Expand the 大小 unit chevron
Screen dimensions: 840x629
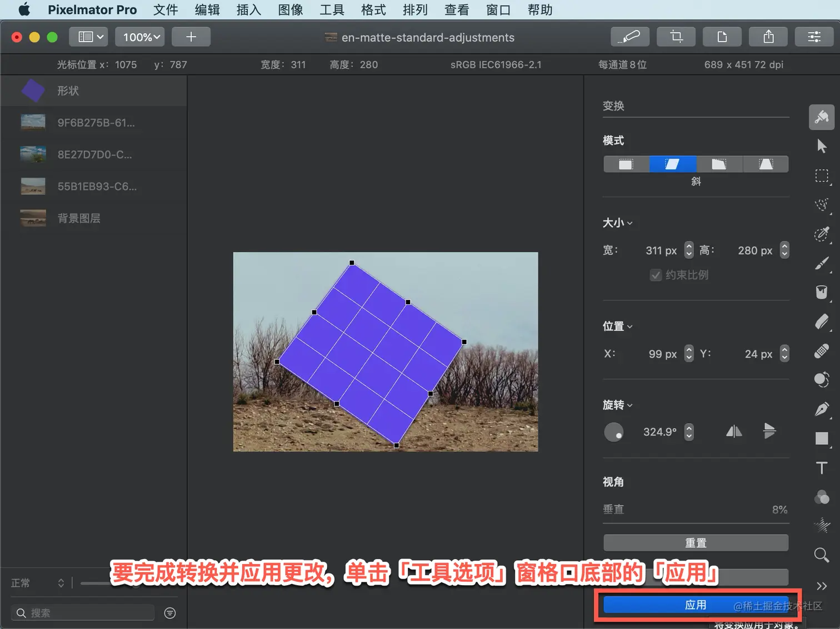click(x=630, y=223)
